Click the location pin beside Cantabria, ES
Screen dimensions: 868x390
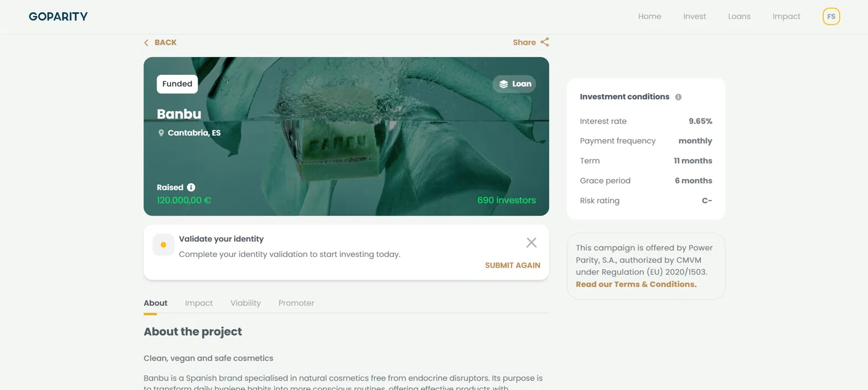click(161, 133)
